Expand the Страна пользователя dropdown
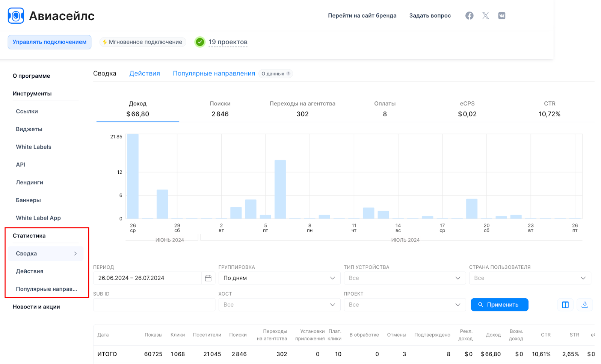601x364 pixels. click(x=530, y=278)
